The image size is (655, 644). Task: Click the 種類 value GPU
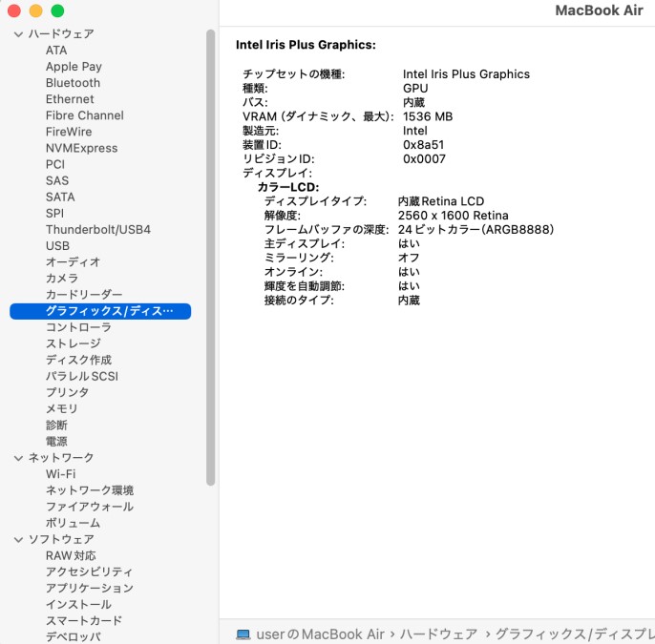(415, 88)
